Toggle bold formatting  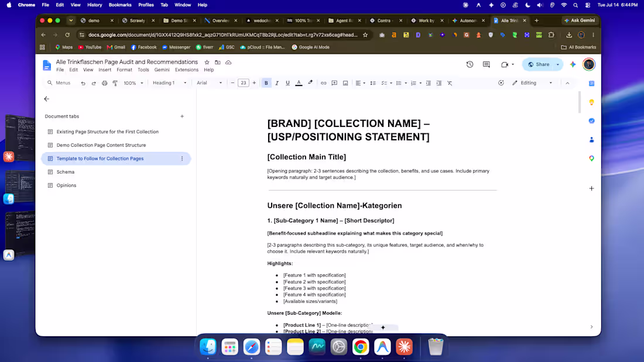266,83
